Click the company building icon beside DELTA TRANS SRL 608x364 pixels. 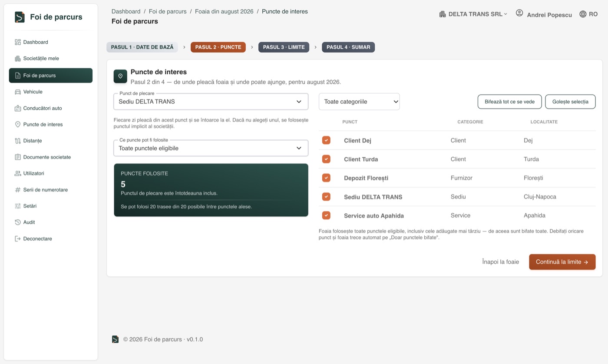(443, 14)
